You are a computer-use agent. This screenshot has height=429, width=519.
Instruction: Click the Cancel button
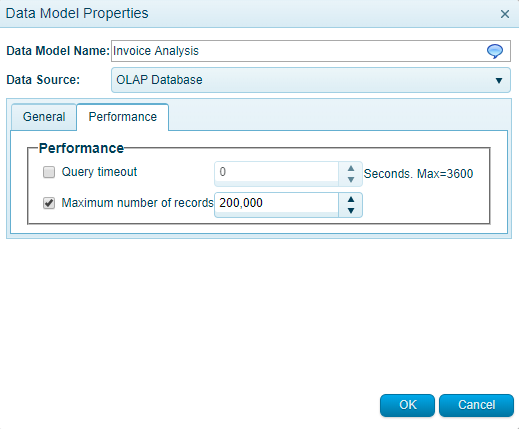[476, 405]
